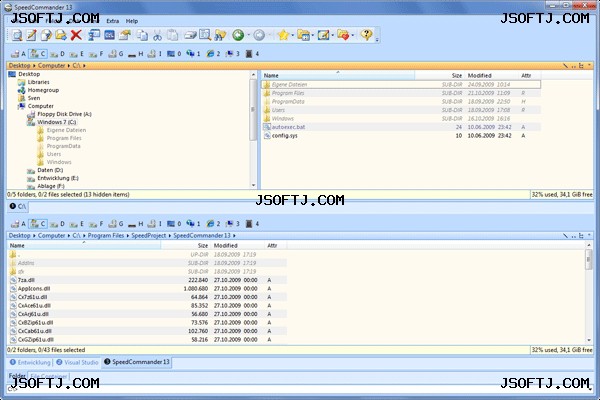Screen dimensions: 600x400
Task: Click the folder with magnifier browse icon
Action: [205, 35]
